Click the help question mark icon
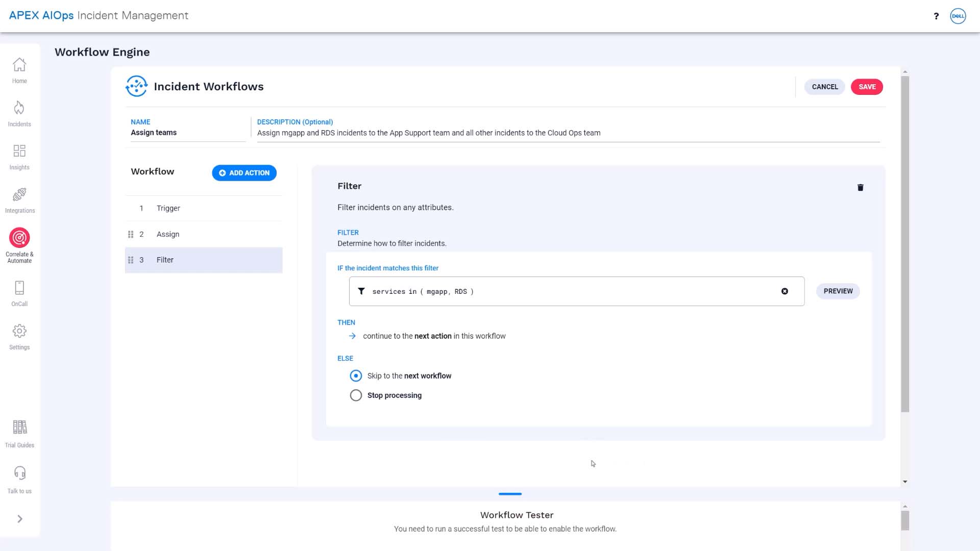 tap(936, 16)
